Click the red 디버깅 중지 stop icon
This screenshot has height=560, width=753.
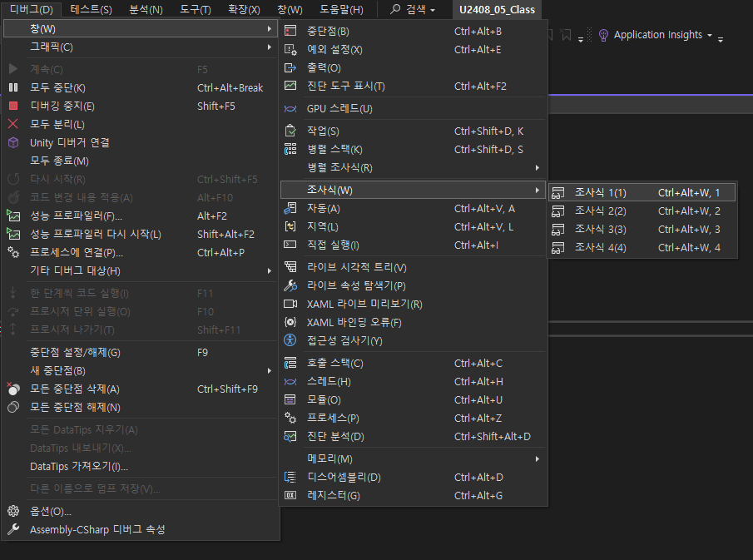point(13,107)
